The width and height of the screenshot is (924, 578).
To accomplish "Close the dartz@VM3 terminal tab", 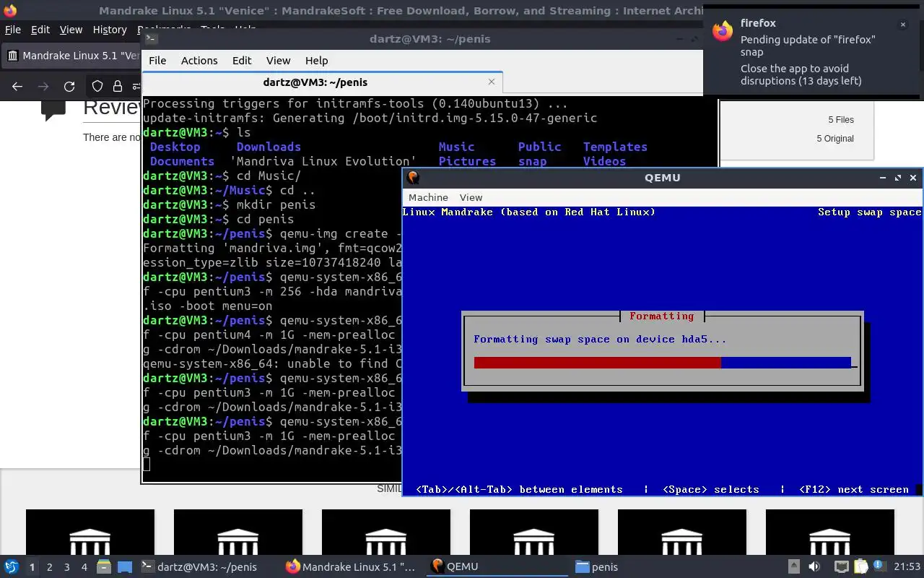I will tap(492, 82).
